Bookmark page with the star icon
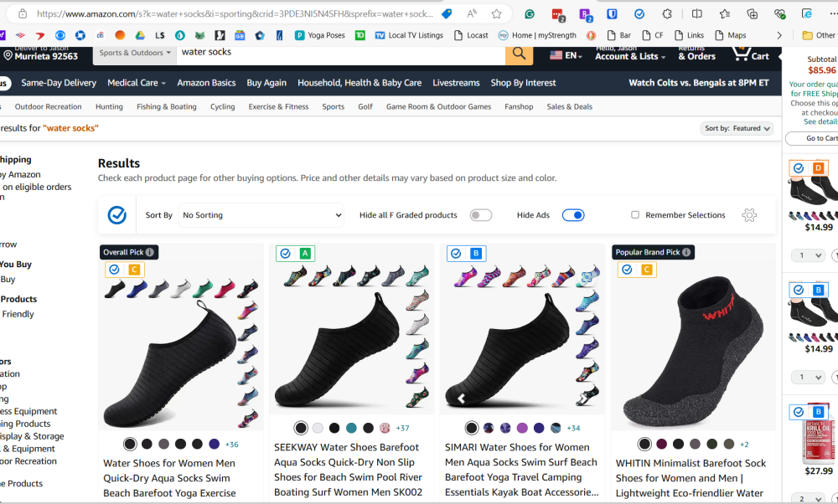This screenshot has height=504, width=838. point(496,13)
